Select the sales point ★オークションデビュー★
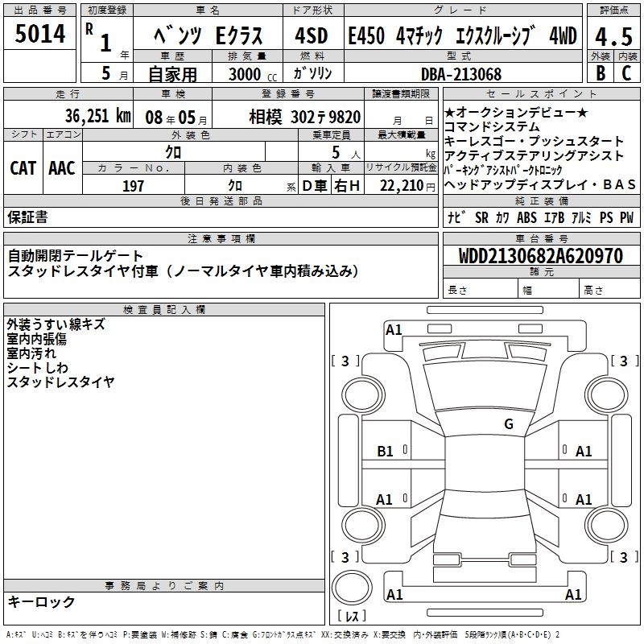The width and height of the screenshot is (644, 644). 516,112
